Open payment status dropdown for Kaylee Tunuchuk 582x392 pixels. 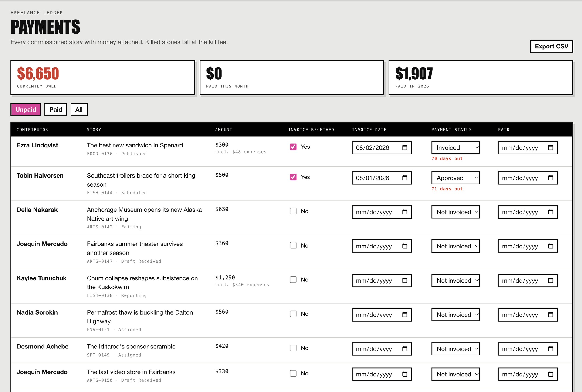click(455, 281)
